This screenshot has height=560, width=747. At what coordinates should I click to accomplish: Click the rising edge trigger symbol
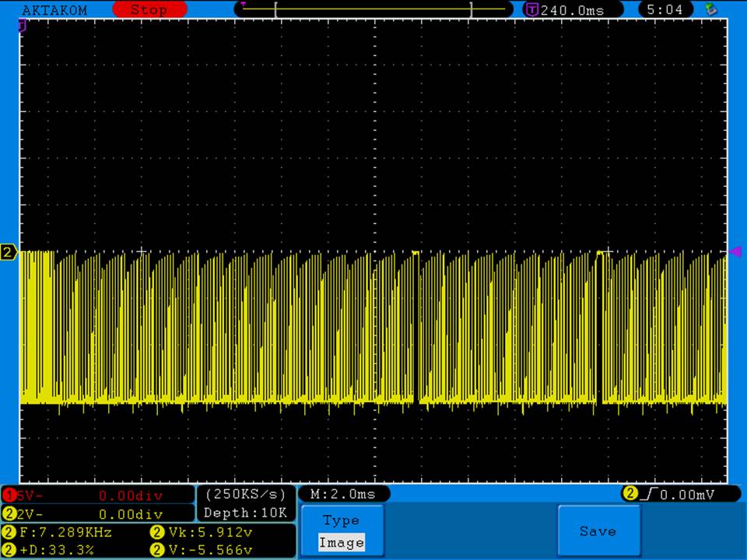[x=647, y=493]
